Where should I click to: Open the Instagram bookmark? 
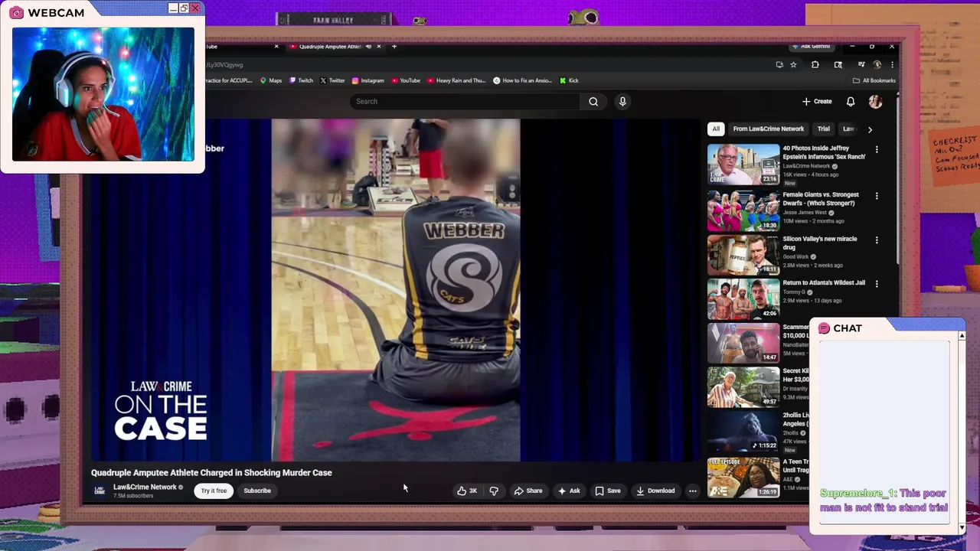[x=367, y=80]
